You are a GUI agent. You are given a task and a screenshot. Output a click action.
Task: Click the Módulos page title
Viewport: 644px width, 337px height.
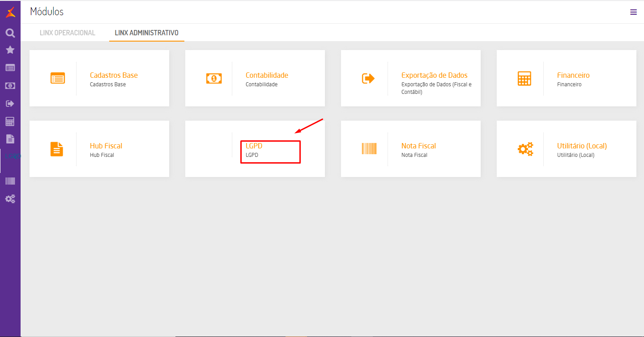tap(47, 12)
